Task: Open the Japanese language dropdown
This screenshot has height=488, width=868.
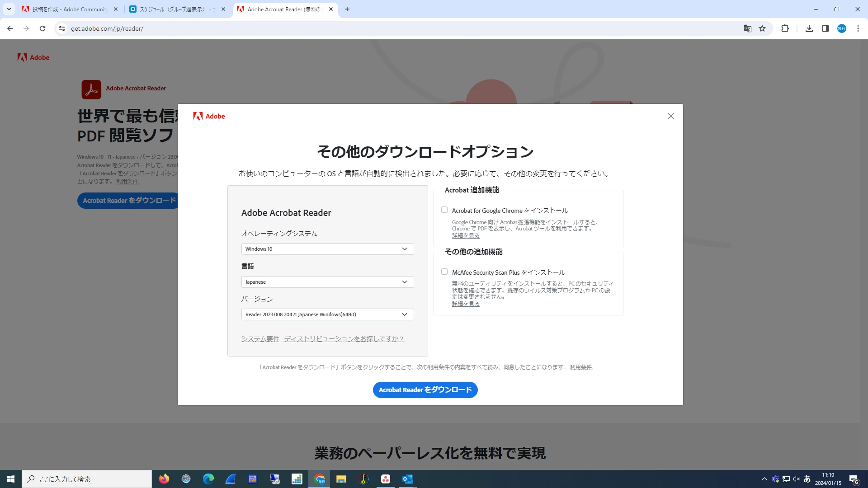Action: coord(327,282)
